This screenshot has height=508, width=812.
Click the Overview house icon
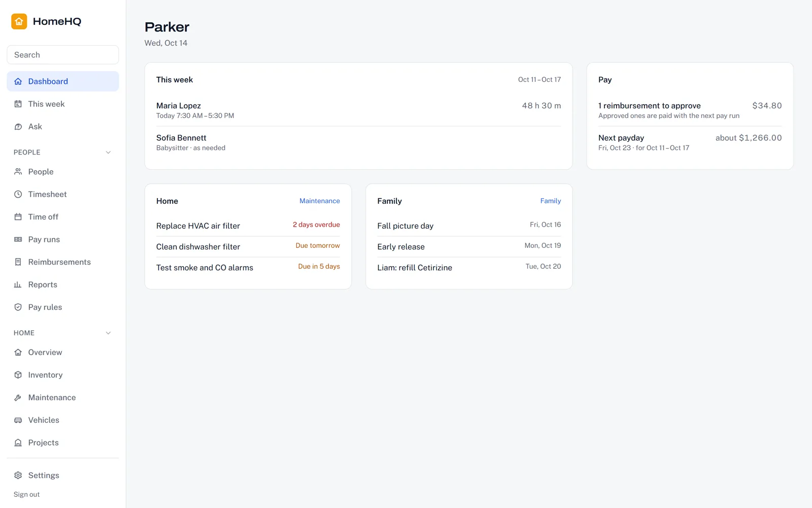coord(18,352)
